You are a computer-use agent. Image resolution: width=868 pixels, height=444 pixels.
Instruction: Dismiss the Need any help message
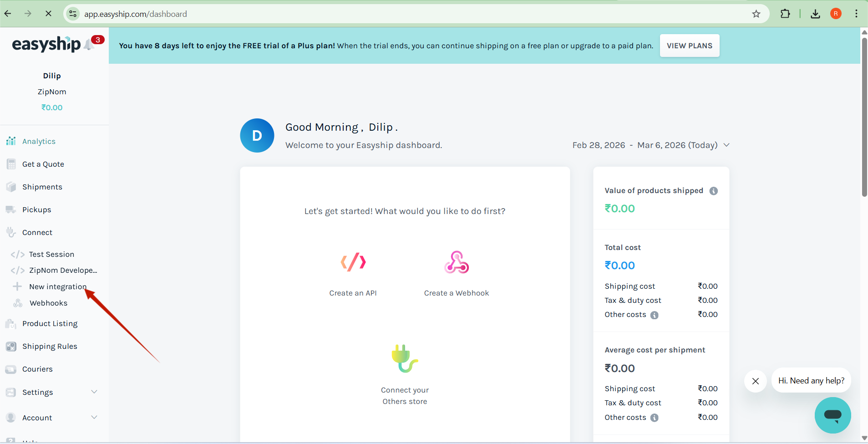756,381
